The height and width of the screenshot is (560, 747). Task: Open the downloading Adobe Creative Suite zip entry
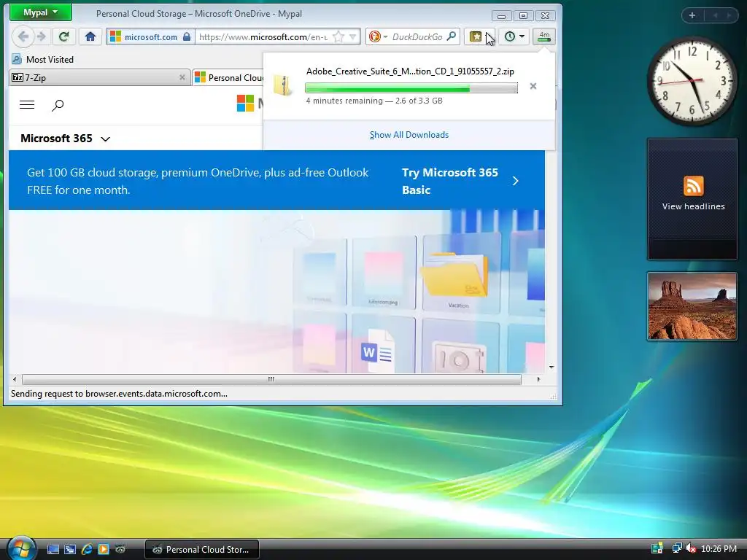pos(409,86)
